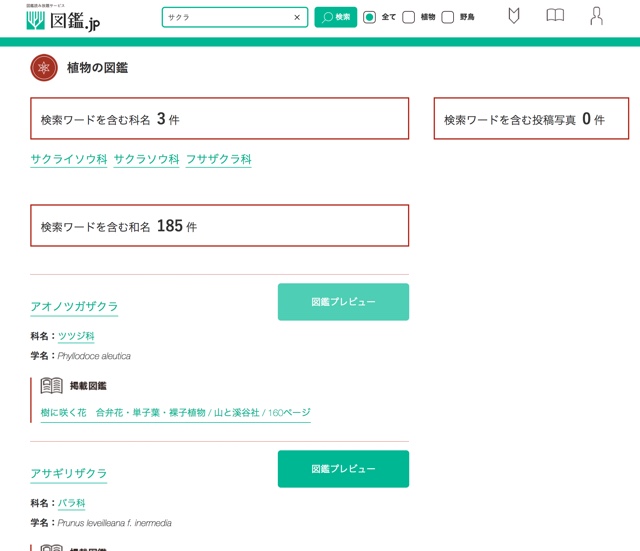Open the user account icon
Image resolution: width=640 pixels, height=551 pixels.
[596, 16]
